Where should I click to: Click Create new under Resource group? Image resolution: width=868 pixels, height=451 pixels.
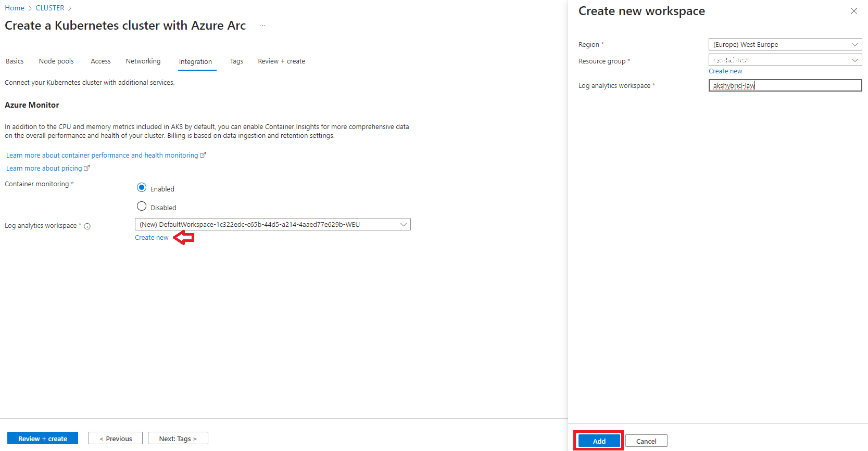[725, 71]
